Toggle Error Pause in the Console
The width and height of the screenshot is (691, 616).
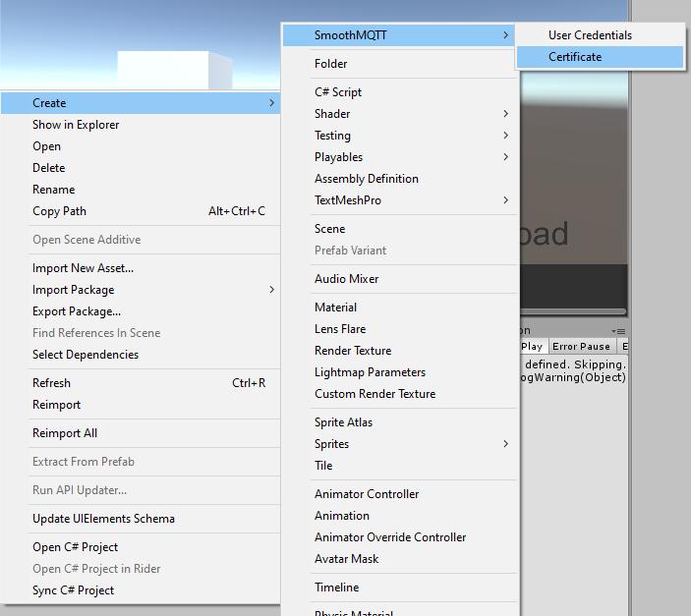[x=581, y=347]
